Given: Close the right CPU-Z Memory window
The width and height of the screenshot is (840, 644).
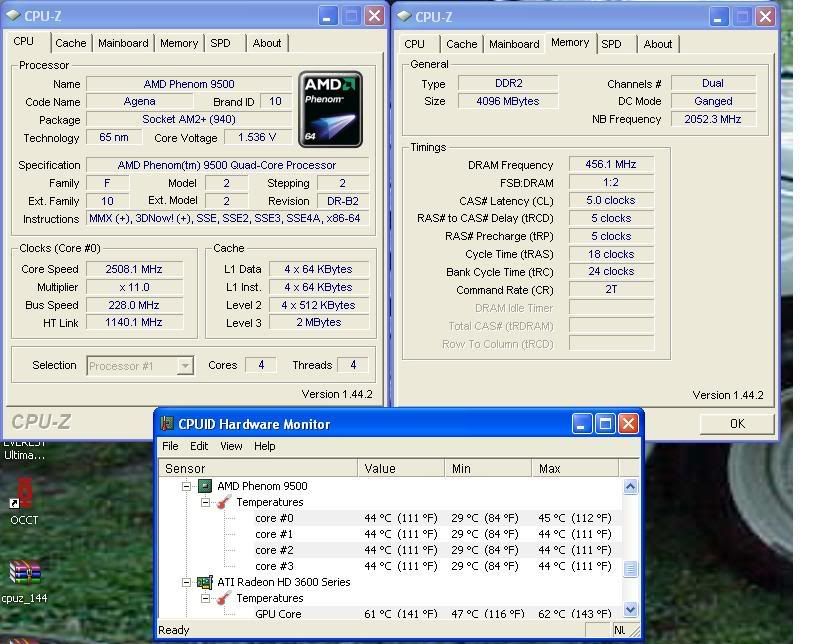Looking at the screenshot, I should tap(766, 17).
